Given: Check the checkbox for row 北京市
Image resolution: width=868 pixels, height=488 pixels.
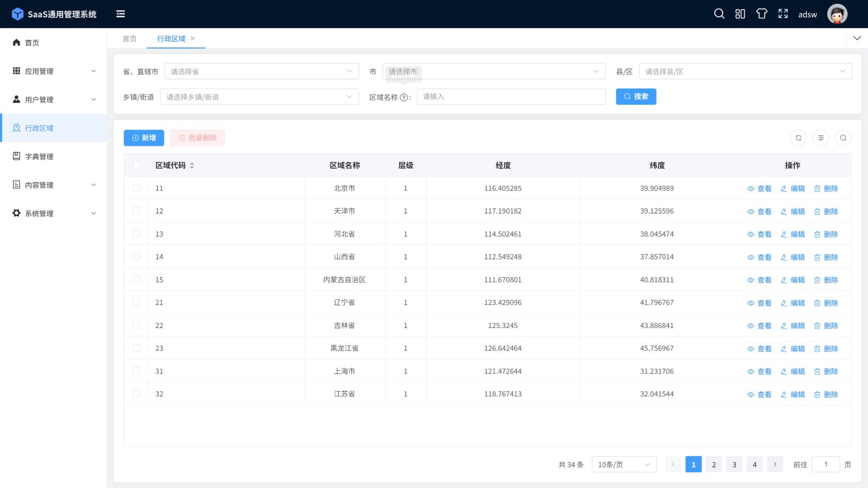Looking at the screenshot, I should [x=137, y=188].
